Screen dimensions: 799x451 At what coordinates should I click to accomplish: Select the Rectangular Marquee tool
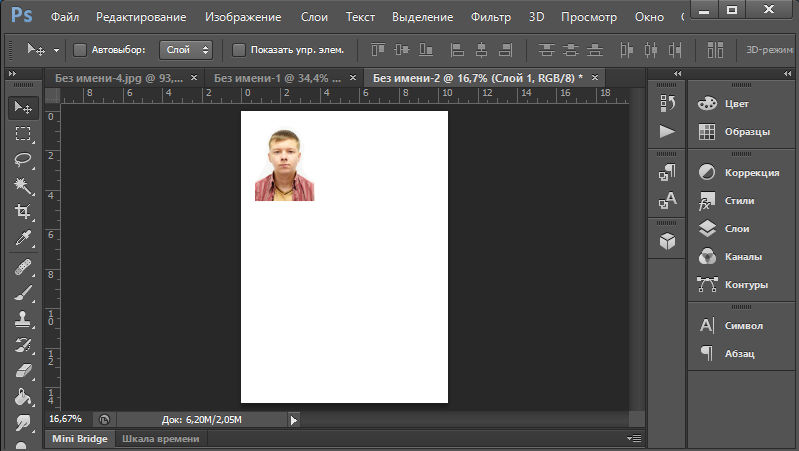23,133
